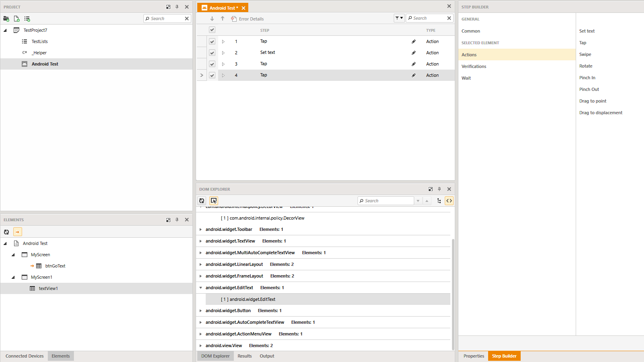Pin the DOM Explorer panel

point(440,189)
